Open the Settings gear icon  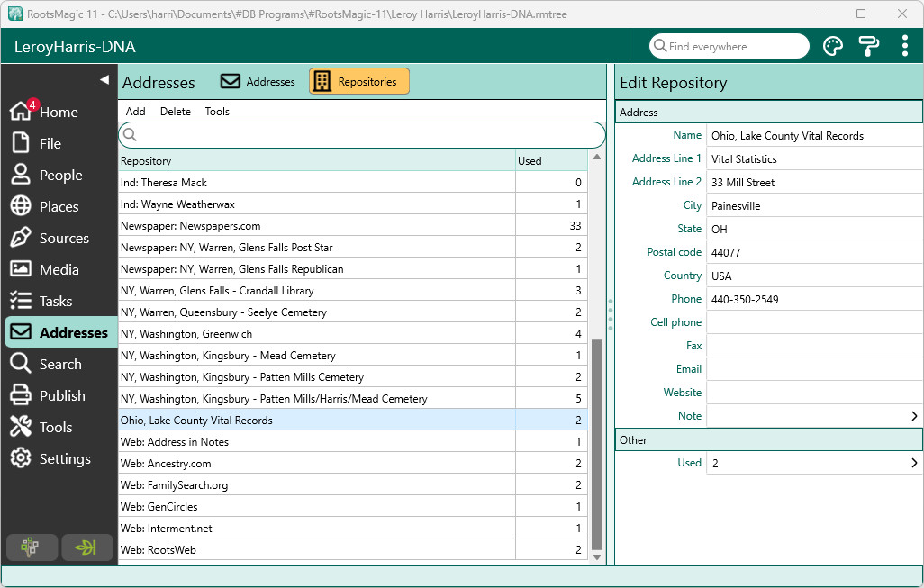tap(21, 458)
